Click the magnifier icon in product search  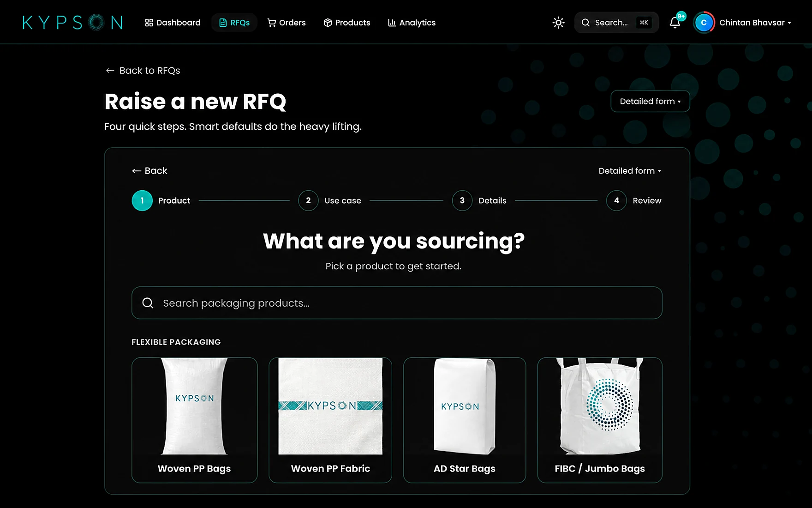click(148, 303)
